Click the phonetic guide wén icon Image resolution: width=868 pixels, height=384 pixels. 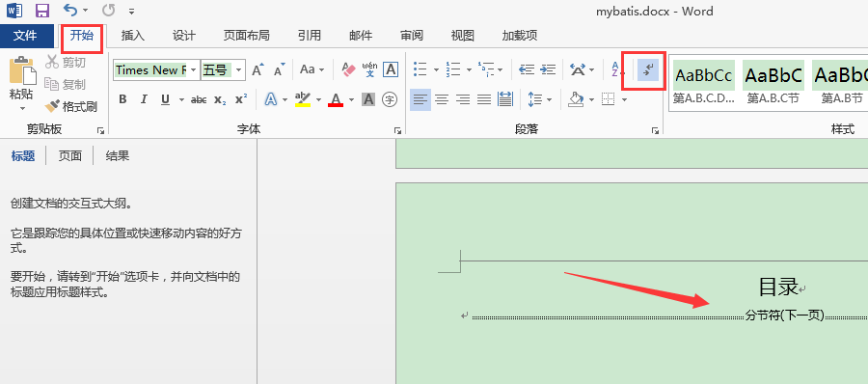[x=369, y=69]
